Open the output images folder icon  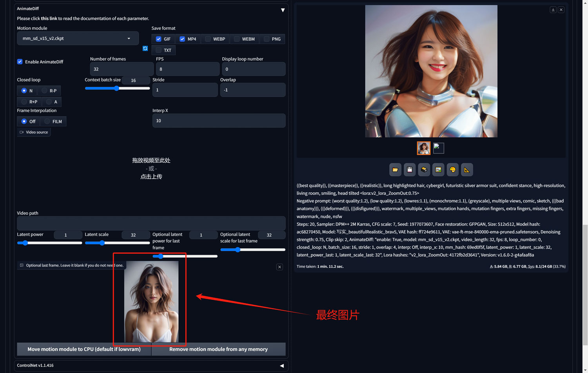pyautogui.click(x=395, y=170)
